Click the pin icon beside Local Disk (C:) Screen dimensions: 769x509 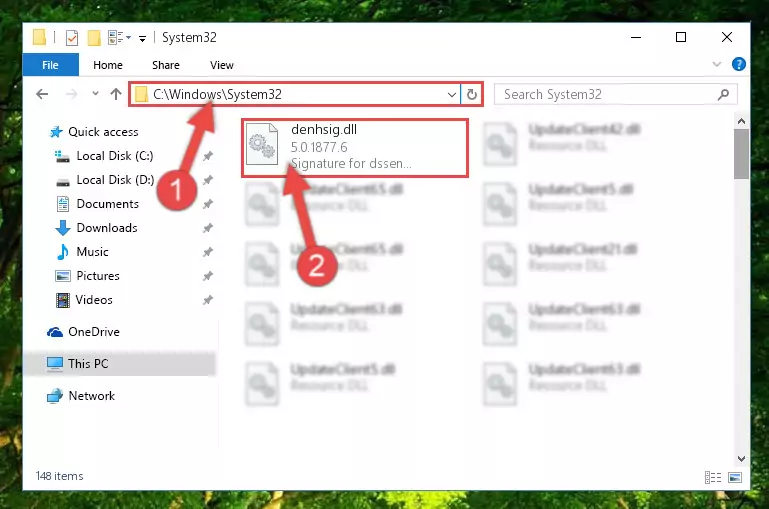tap(208, 155)
